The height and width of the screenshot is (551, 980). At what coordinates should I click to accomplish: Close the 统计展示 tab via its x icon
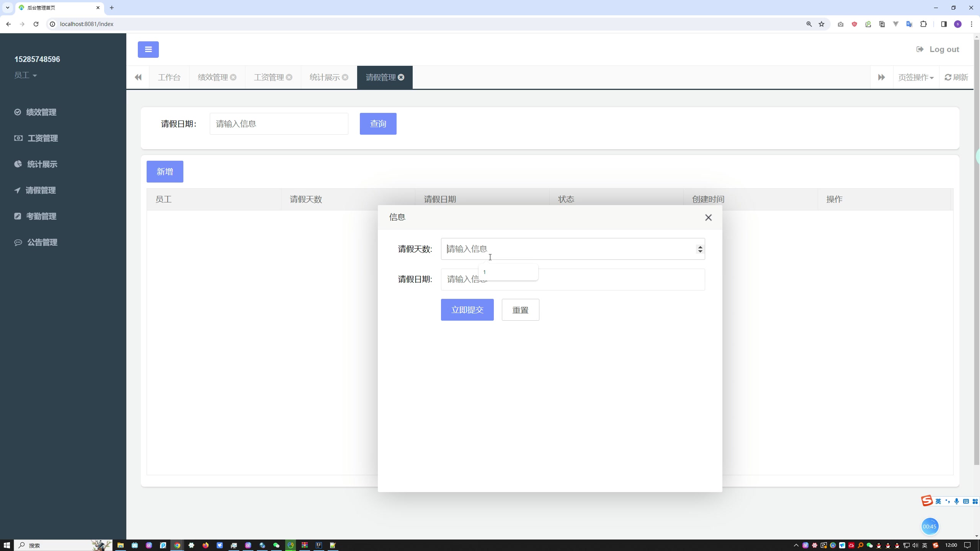point(345,77)
